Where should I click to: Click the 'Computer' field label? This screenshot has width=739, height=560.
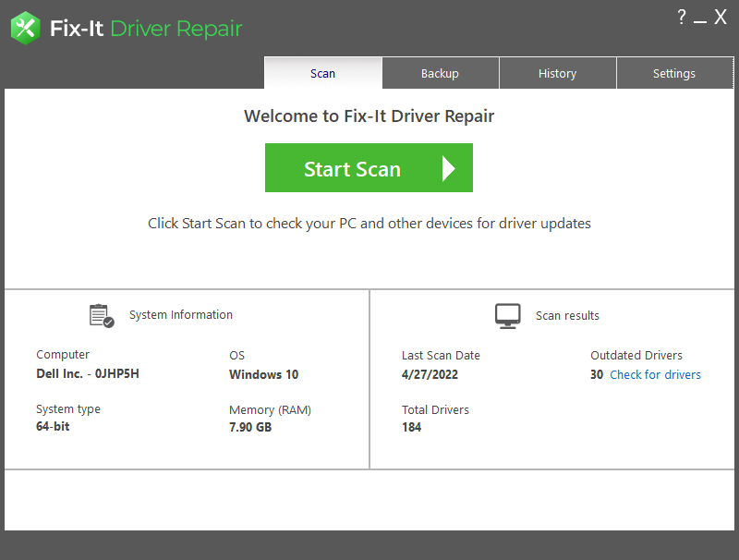[x=63, y=355]
